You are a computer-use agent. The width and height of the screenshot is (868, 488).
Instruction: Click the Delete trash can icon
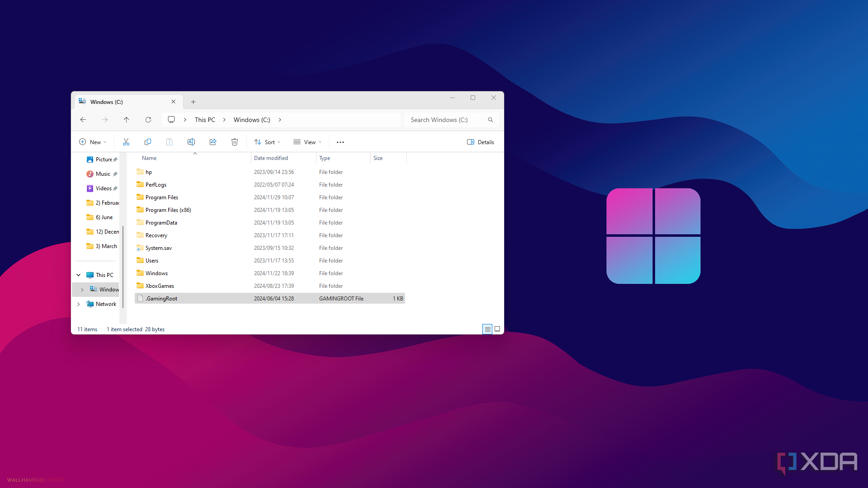235,142
